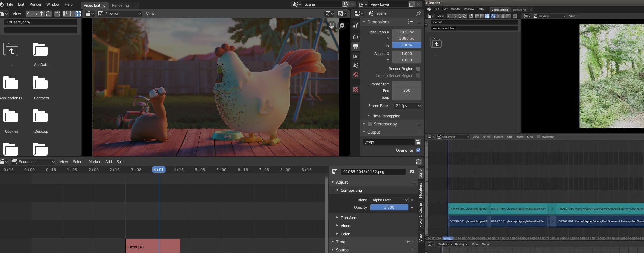Open Marker menu in main sequencer

[94, 162]
